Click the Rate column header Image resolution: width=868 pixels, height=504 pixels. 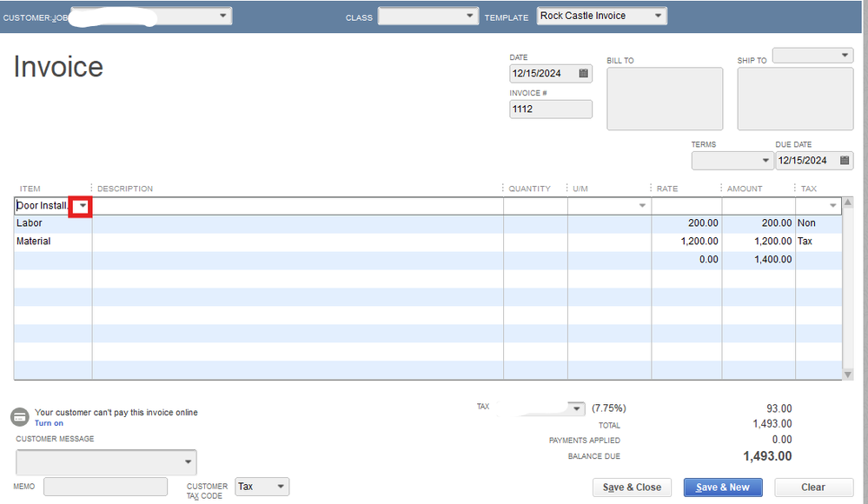[667, 189]
